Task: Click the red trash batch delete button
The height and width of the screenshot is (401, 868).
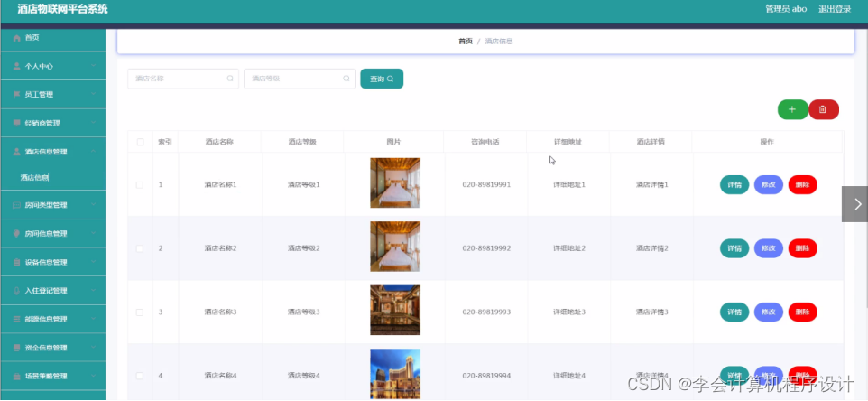Action: click(824, 109)
